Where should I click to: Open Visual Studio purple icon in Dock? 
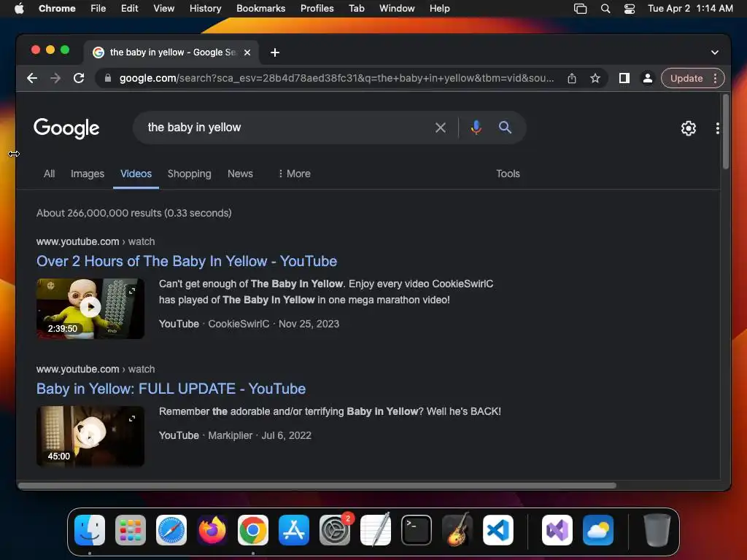point(557,530)
